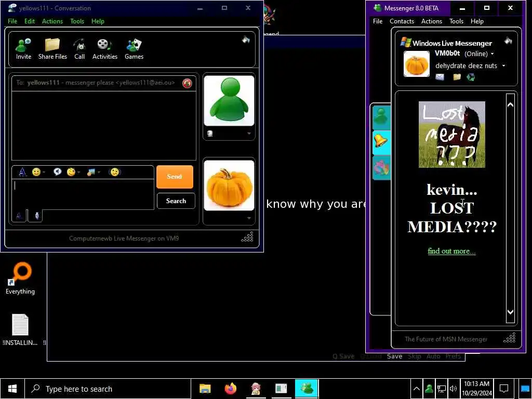532x399 pixels.
Task: Open Share Files in conversation window
Action: pyautogui.click(x=52, y=49)
